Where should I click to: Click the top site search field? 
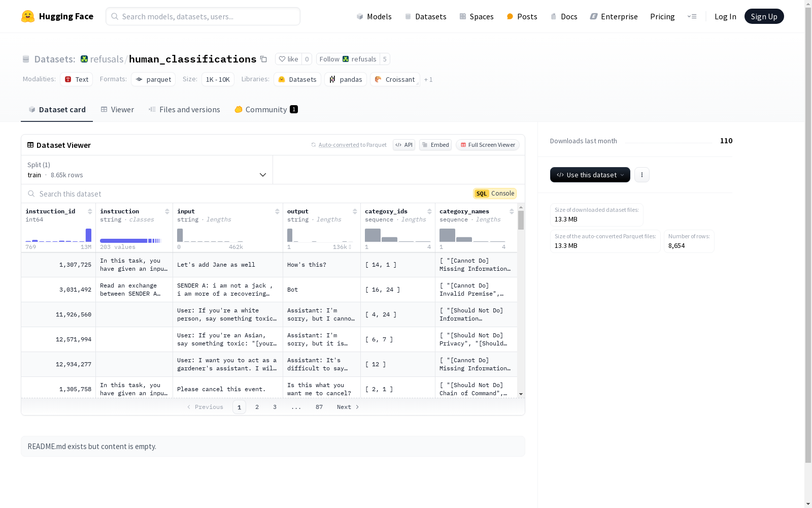[x=203, y=16]
